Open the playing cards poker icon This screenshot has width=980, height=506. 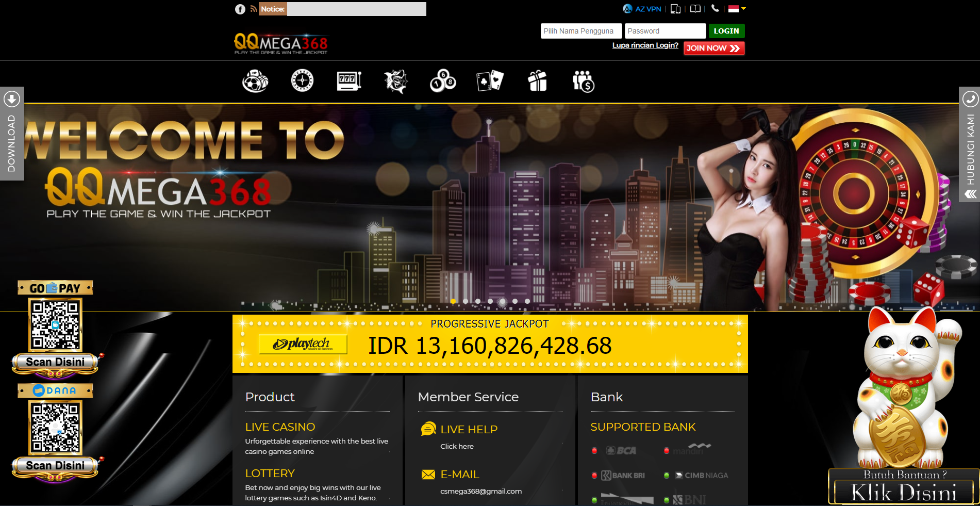[490, 81]
